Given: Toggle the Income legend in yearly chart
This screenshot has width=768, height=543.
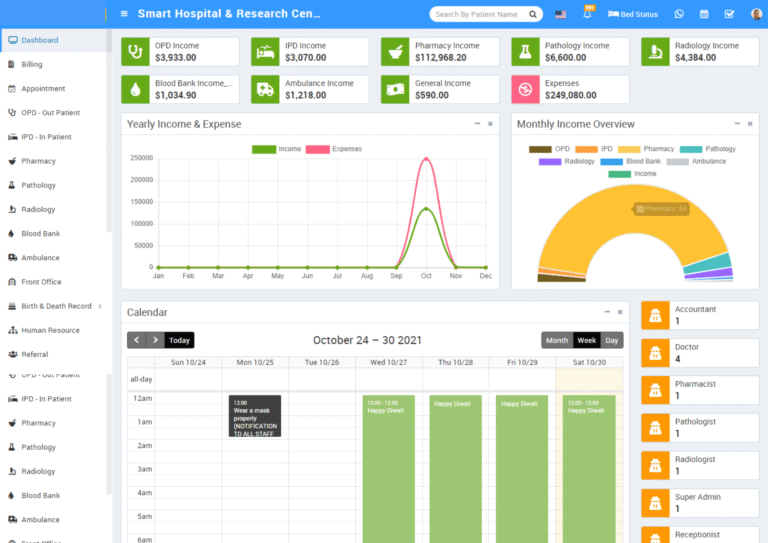Looking at the screenshot, I should [x=277, y=149].
